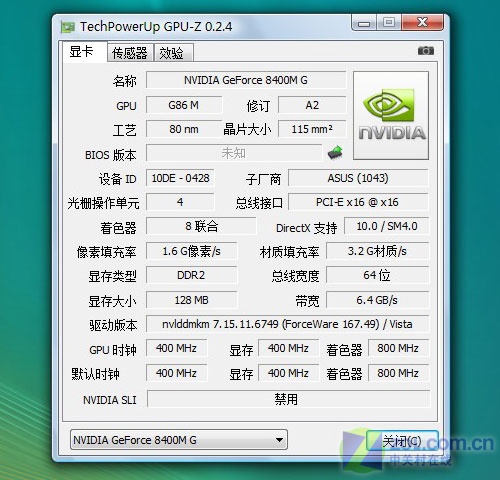This screenshot has width=500, height=480.
Task: Click the bus interface field PCI-E x16 @ x16
Action: pos(358,202)
